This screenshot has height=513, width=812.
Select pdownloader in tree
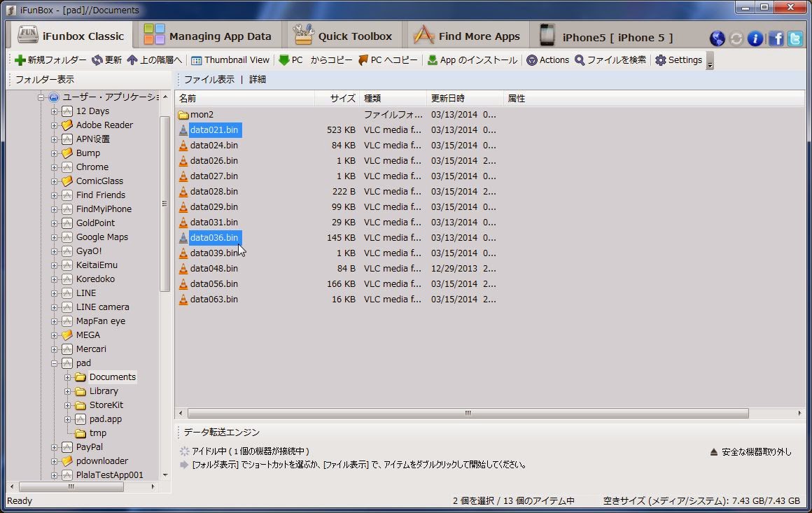click(x=102, y=461)
